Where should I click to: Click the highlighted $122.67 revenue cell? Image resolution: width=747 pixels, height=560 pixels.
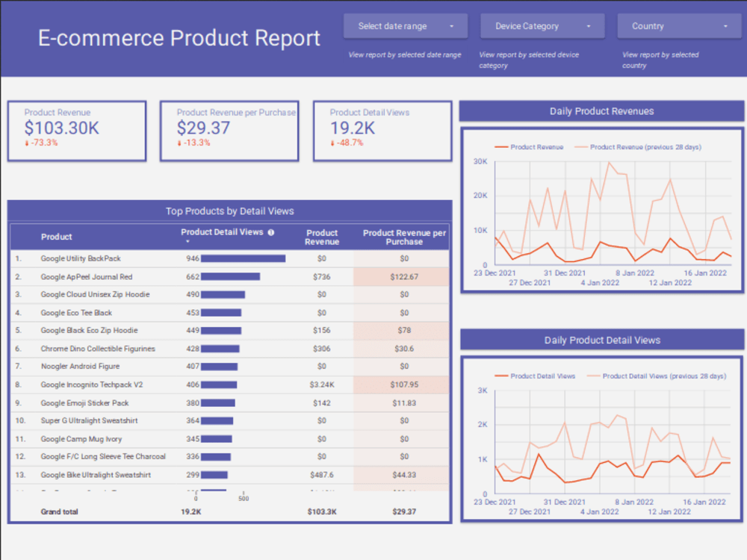[403, 276]
